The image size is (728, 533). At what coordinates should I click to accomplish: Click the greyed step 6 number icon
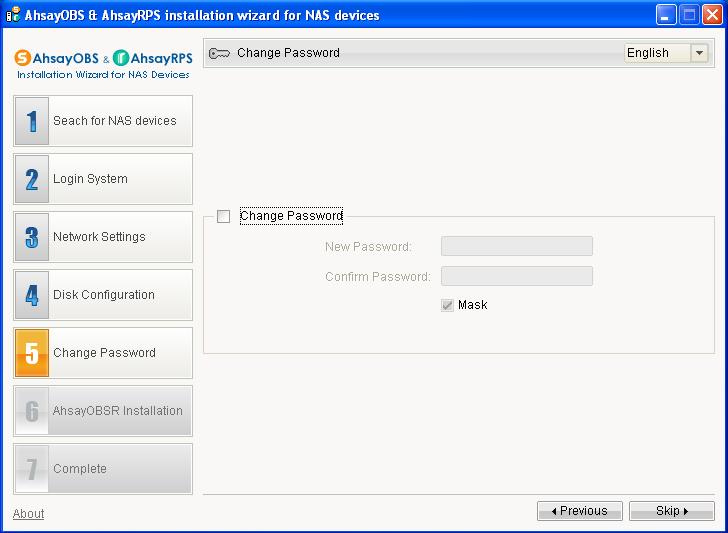coord(32,411)
